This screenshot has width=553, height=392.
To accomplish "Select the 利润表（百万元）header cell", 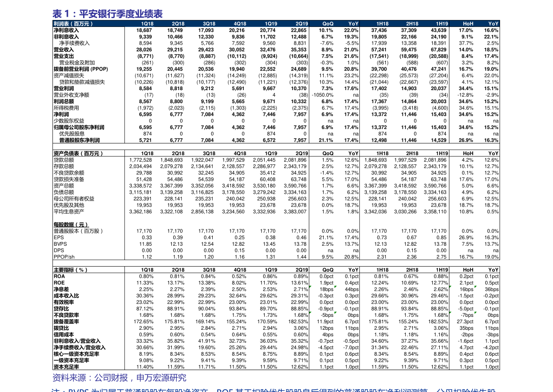I will tap(73, 24).
